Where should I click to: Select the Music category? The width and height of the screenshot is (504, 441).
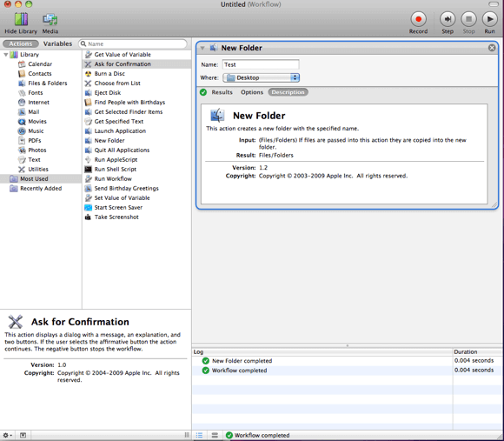click(36, 131)
